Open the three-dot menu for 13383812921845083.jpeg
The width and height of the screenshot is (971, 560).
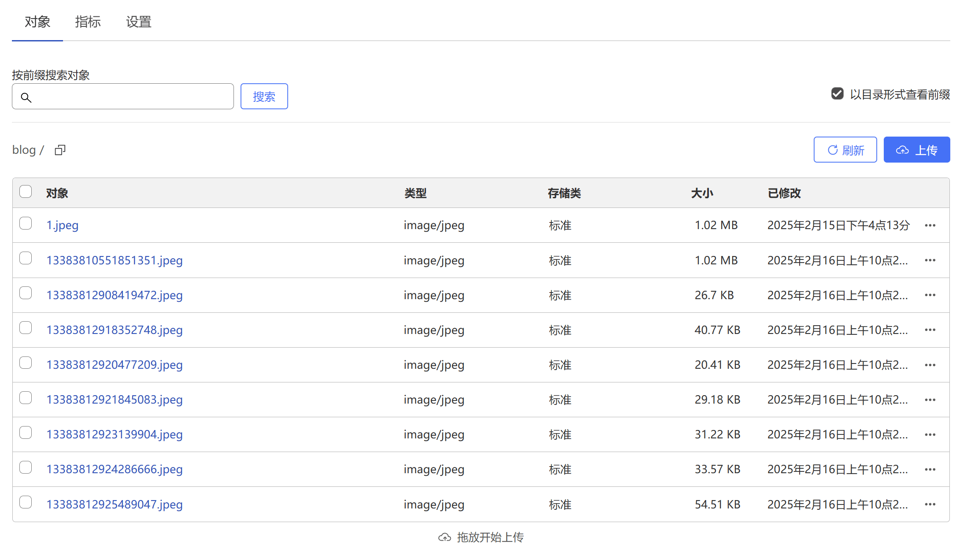point(930,400)
